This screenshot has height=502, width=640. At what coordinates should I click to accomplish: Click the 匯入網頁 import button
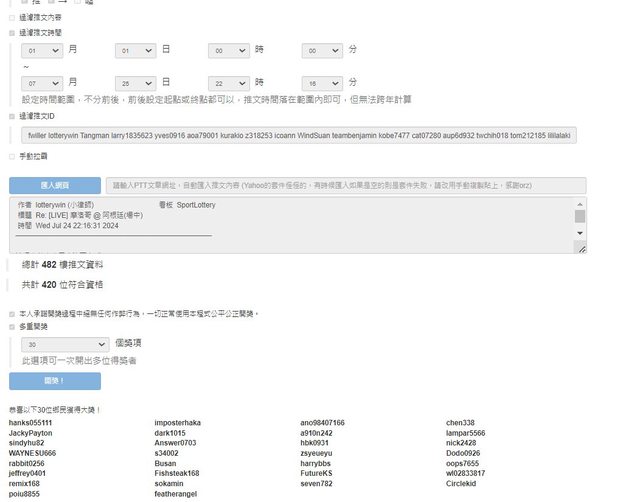click(x=55, y=185)
